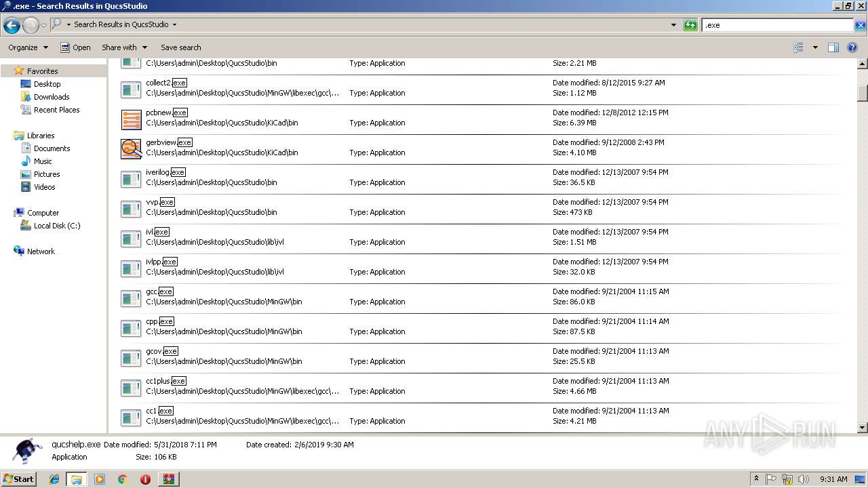Screen dimensions: 868x488
Task: Click the Open toolbar button
Action: click(75, 47)
